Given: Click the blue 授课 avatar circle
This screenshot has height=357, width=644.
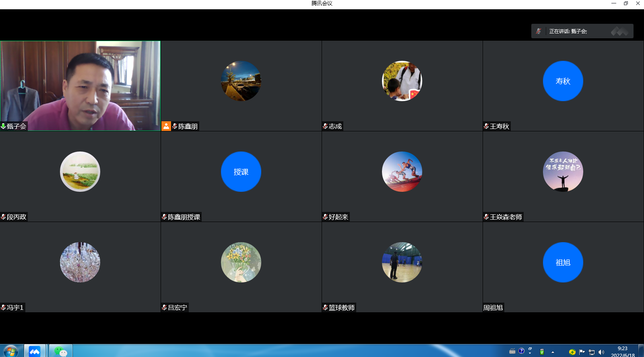Looking at the screenshot, I should click(241, 172).
